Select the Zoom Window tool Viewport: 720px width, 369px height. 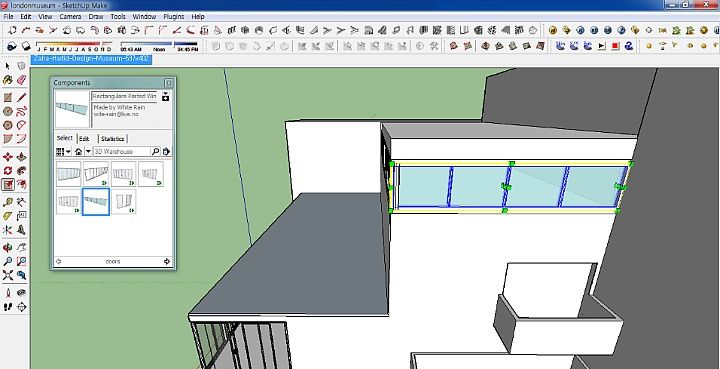click(x=21, y=262)
